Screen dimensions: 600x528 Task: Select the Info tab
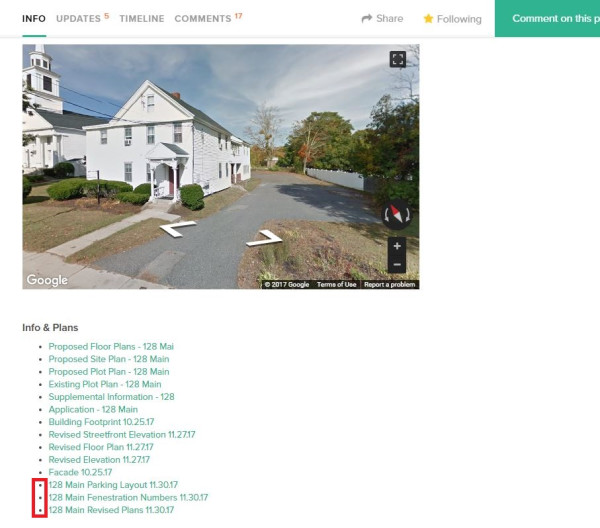pos(34,19)
